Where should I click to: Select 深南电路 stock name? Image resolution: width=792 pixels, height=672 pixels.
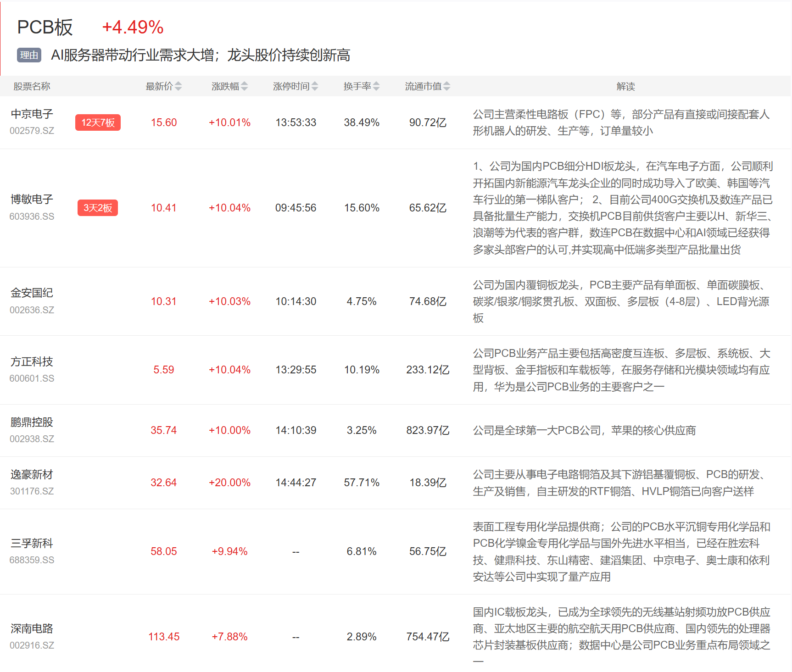[32, 628]
